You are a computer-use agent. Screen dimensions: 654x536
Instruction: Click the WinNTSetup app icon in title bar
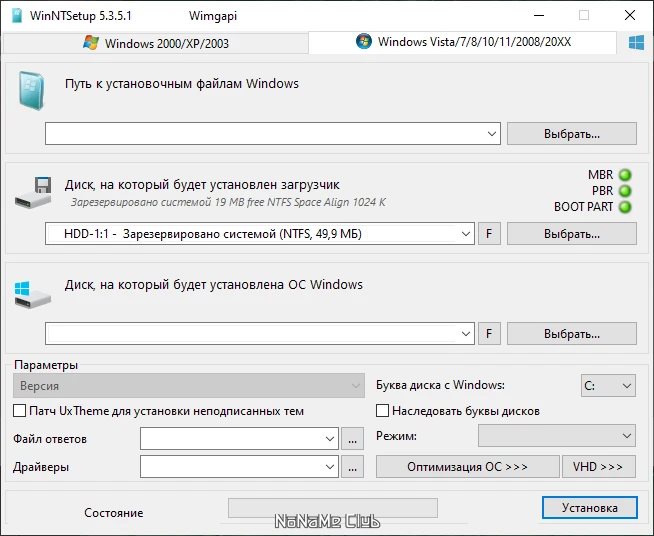(17, 16)
